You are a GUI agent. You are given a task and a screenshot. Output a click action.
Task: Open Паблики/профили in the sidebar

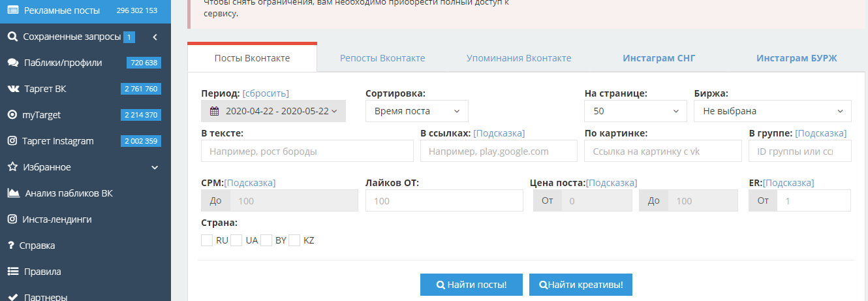point(85,63)
